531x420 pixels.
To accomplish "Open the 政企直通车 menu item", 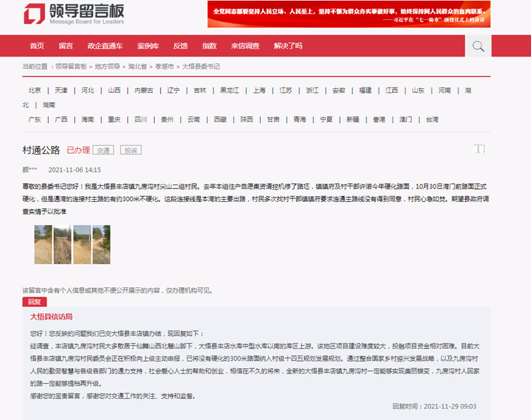I will (105, 46).
